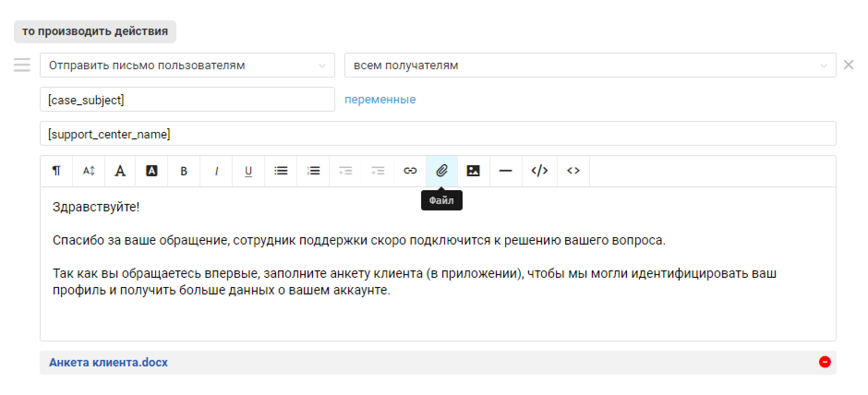
Task: Toggle underline formatting
Action: 248,171
